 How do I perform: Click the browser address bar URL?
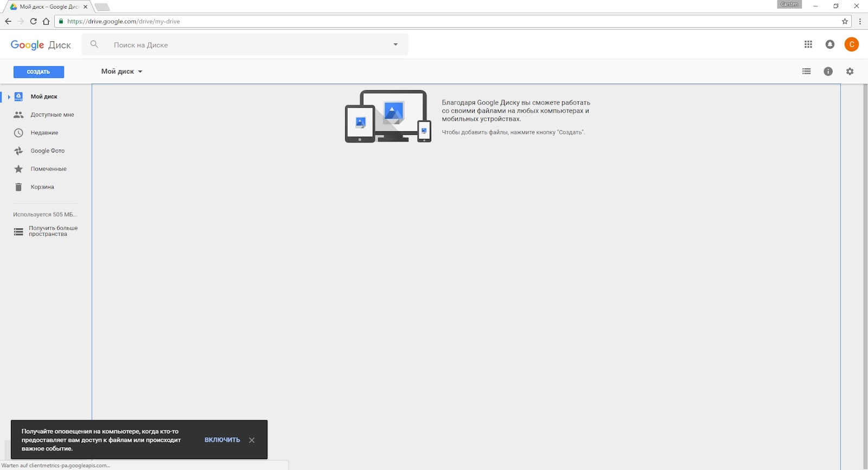point(124,22)
